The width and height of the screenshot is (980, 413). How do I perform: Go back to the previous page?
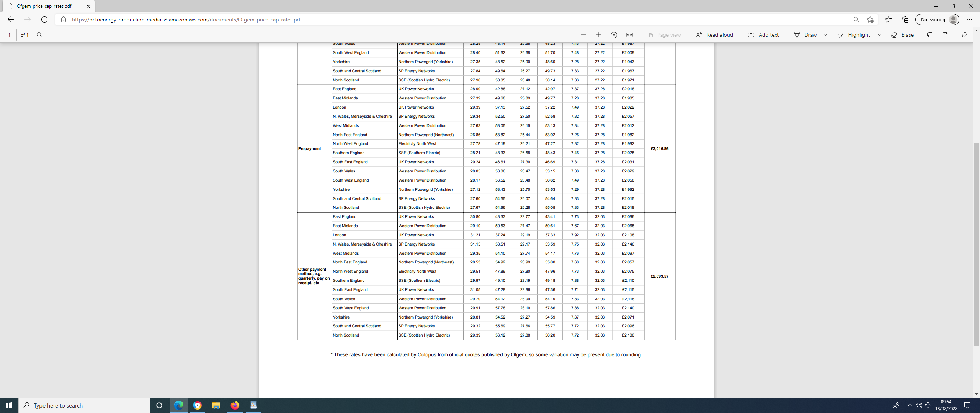11,20
